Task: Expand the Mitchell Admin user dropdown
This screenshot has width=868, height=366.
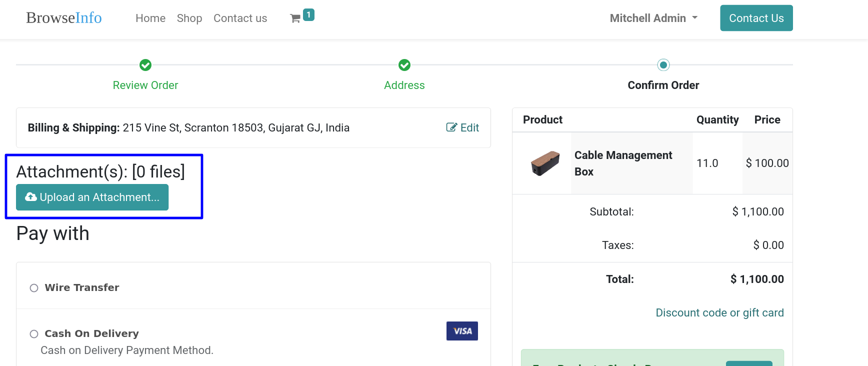Action: pyautogui.click(x=653, y=18)
